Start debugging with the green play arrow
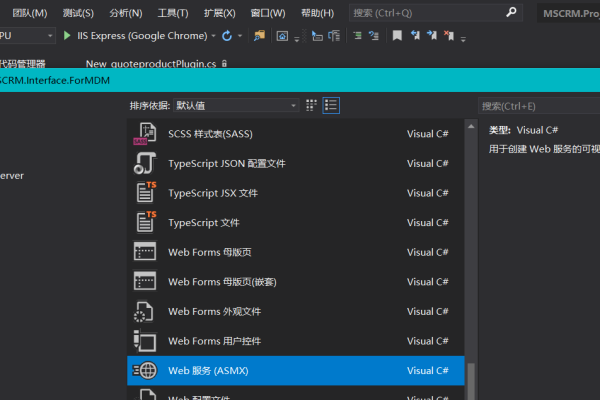 pyautogui.click(x=67, y=36)
